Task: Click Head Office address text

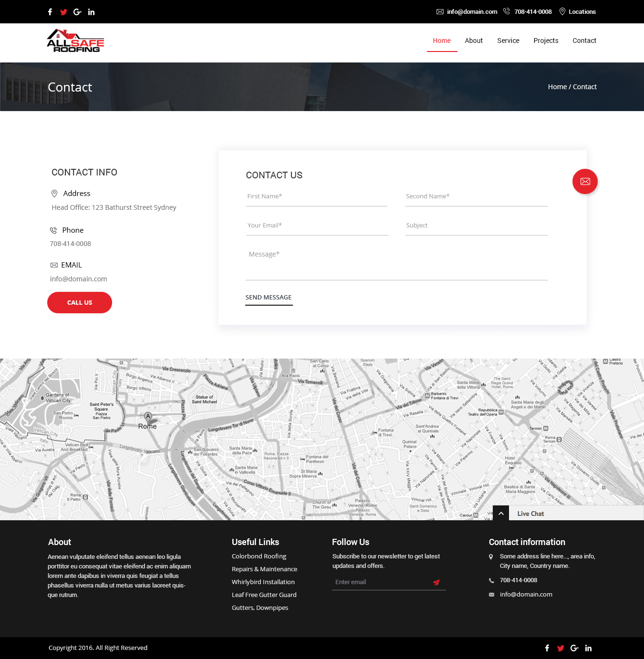Action: 114,207
